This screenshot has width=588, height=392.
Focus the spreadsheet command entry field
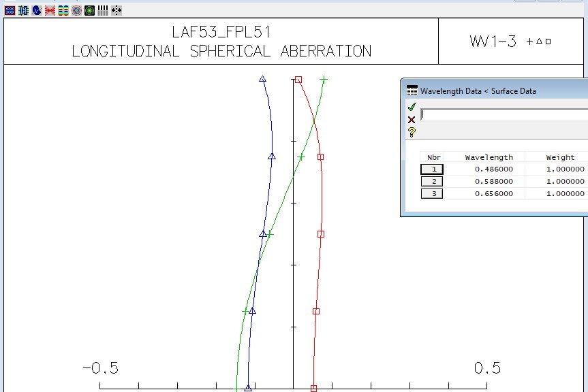click(x=504, y=114)
